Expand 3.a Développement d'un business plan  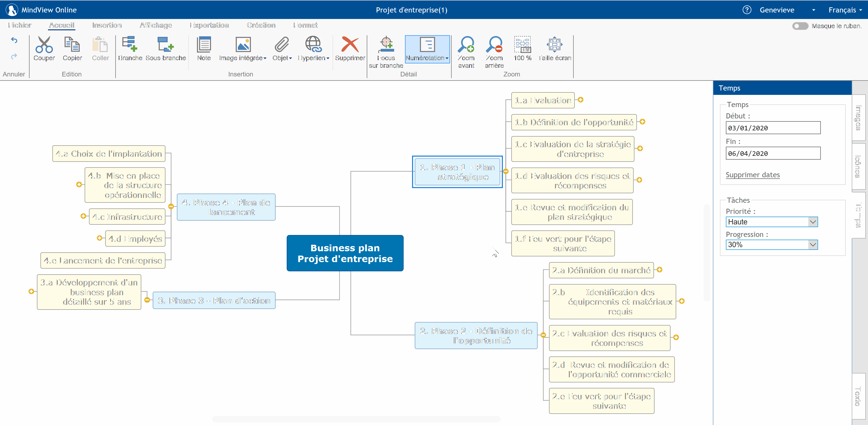pos(31,291)
